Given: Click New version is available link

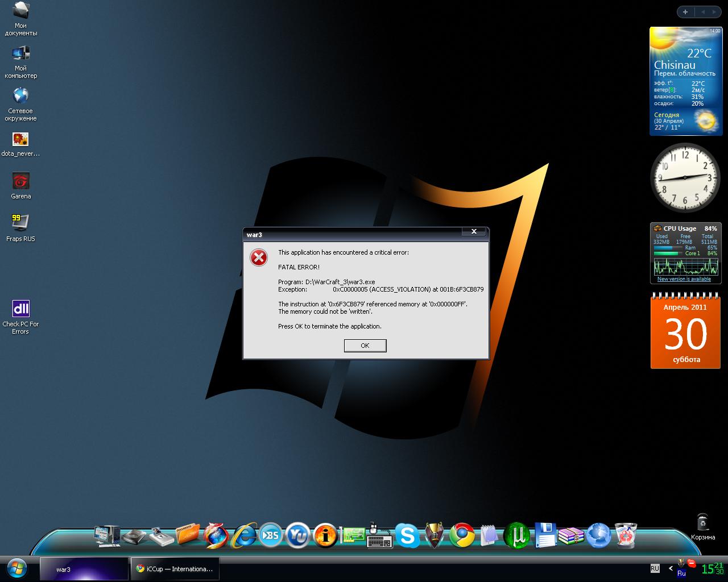Looking at the screenshot, I should click(x=684, y=279).
